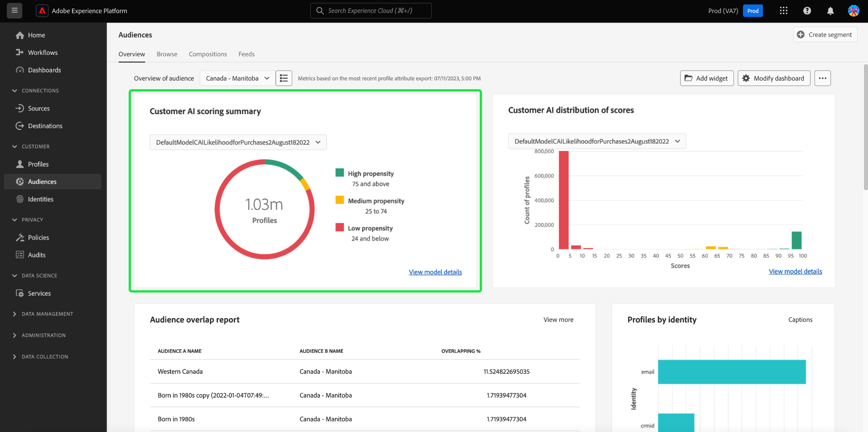The width and height of the screenshot is (868, 432).
Task: Click the Home house icon
Action: tap(20, 35)
